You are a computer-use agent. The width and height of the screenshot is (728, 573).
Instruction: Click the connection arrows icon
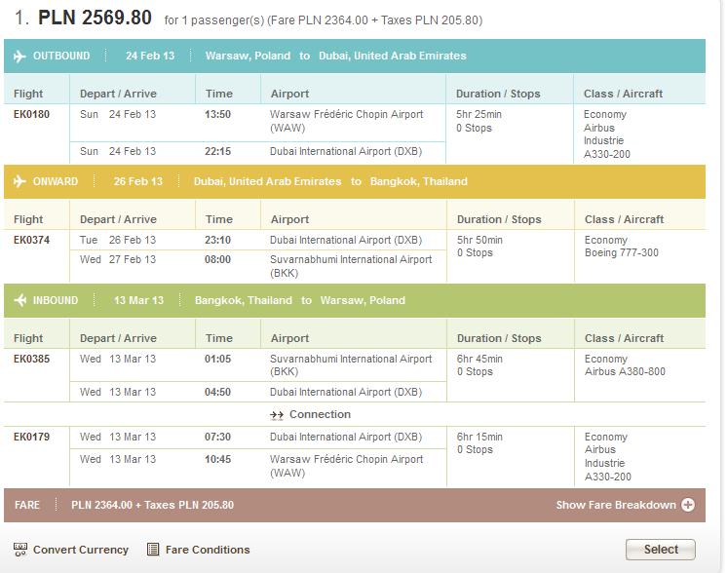(x=277, y=415)
